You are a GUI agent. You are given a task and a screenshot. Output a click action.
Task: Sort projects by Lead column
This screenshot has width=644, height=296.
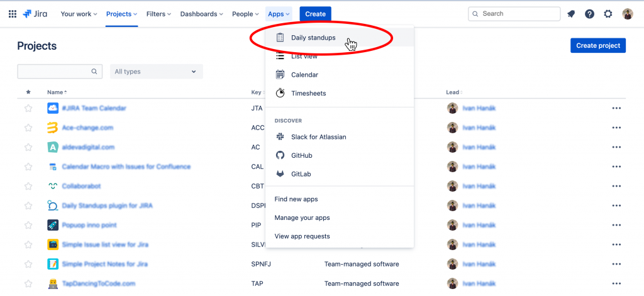point(454,92)
